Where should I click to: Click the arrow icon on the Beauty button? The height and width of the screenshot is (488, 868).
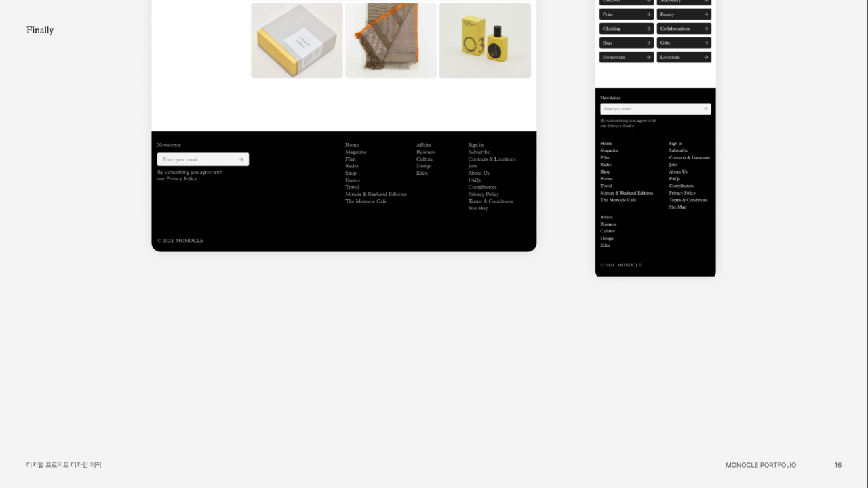coord(705,14)
